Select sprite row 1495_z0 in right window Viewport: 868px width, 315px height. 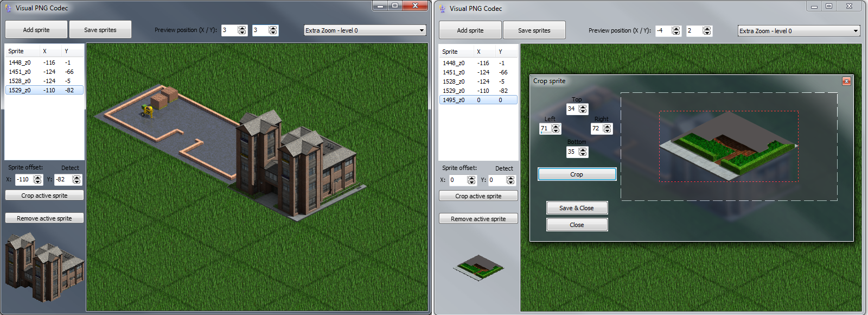point(478,100)
